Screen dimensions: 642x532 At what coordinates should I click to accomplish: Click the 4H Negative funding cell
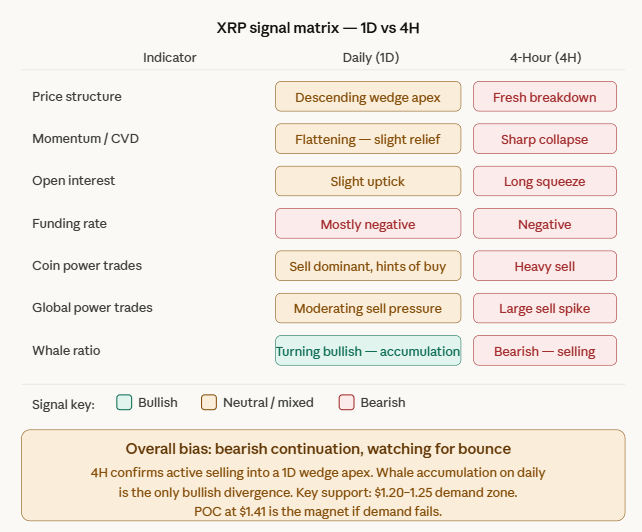[x=544, y=224]
